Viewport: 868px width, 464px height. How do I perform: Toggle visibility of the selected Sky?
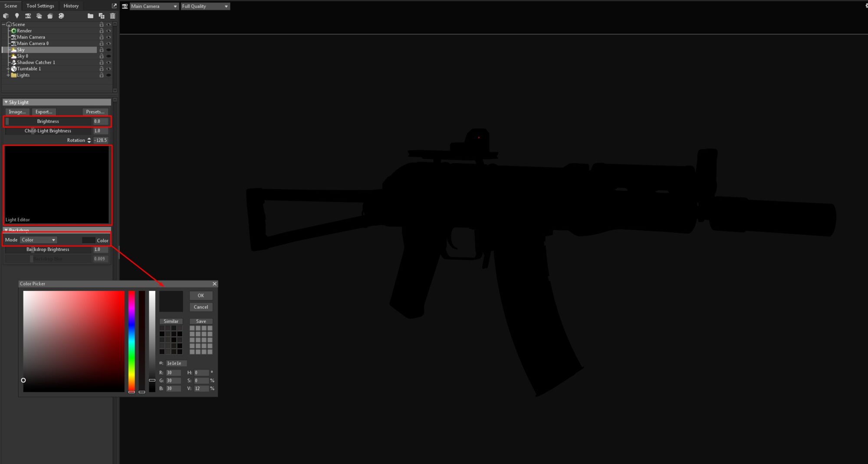click(x=108, y=50)
